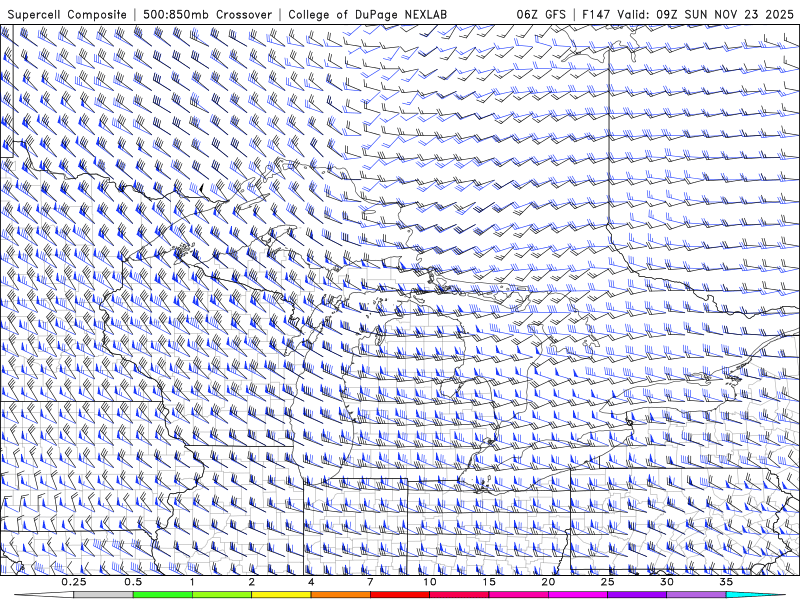Click the pink segment between 15 and 20
Viewport: 800px width, 600px height.
pos(518,595)
